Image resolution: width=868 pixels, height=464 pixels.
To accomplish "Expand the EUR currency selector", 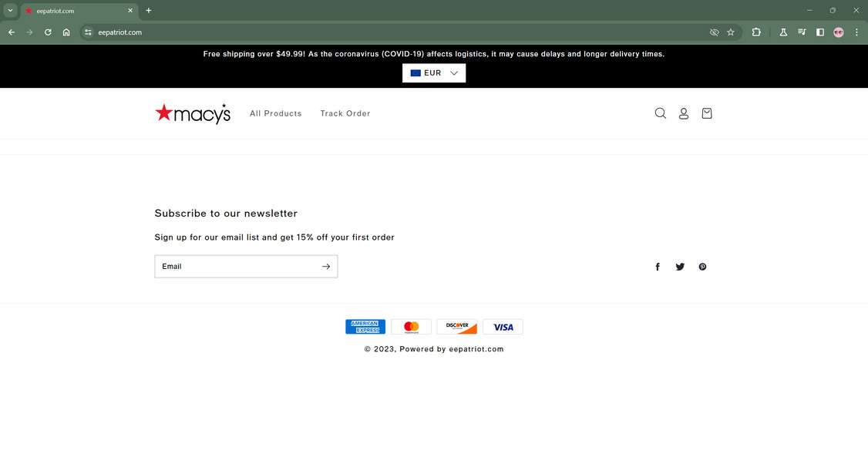I will click(433, 72).
